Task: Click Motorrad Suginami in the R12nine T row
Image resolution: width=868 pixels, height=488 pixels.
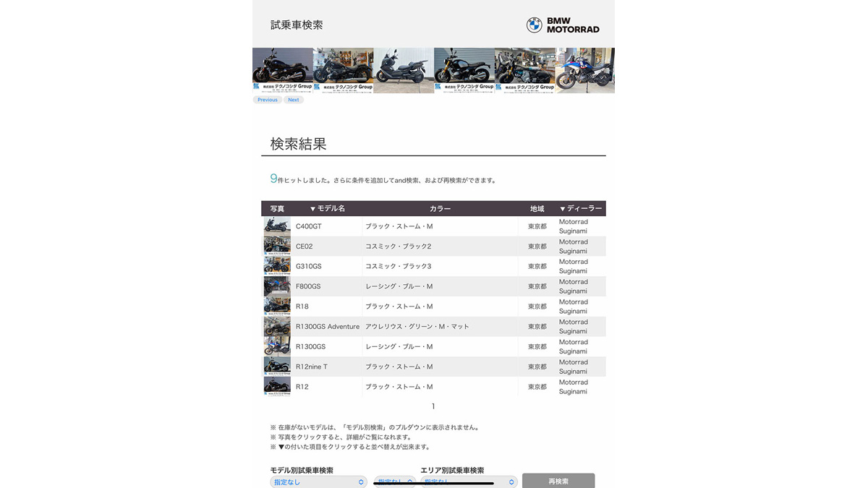Action: [574, 367]
